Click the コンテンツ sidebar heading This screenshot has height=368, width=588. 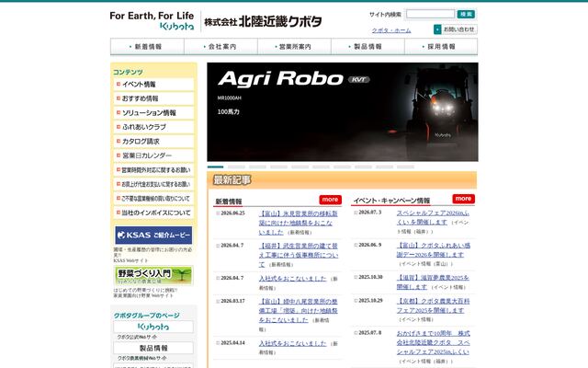[x=128, y=72]
